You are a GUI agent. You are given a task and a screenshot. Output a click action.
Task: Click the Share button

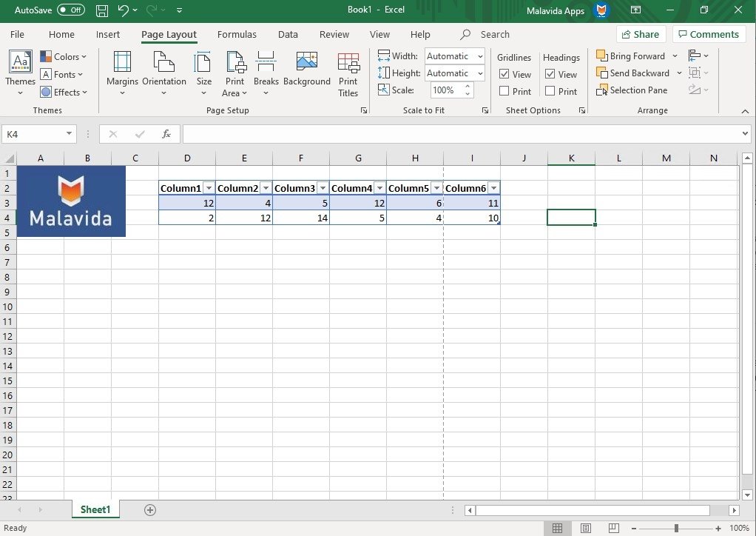(x=641, y=34)
